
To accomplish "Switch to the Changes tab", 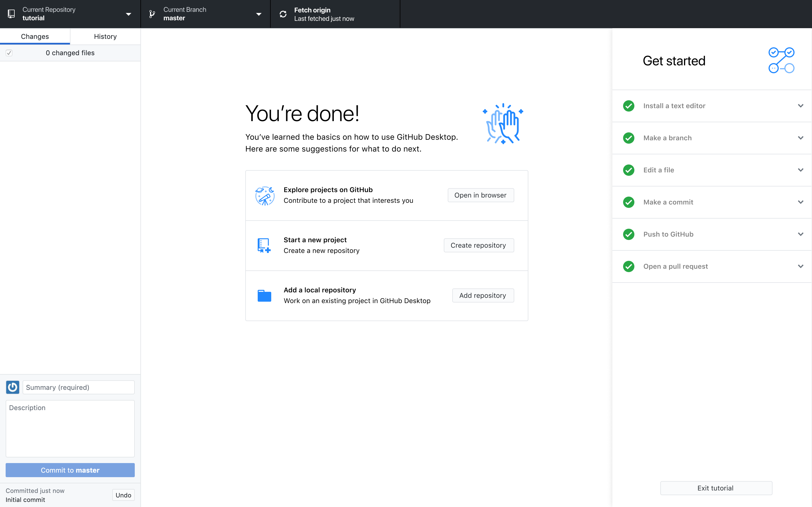I will [35, 36].
